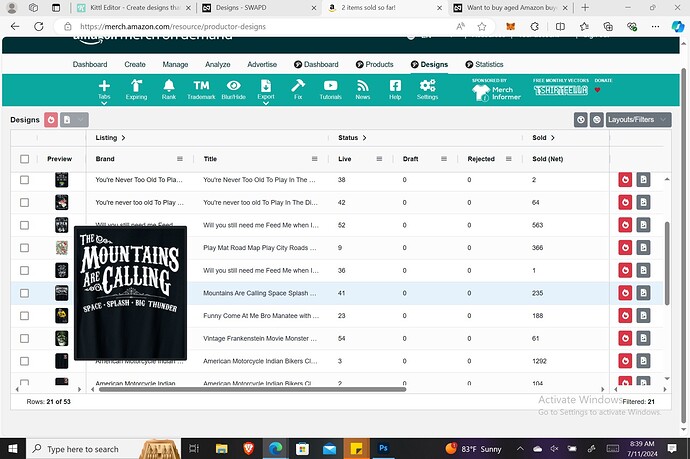The width and height of the screenshot is (690, 459).
Task: Check the row with 42 live listings
Action: pyautogui.click(x=25, y=202)
